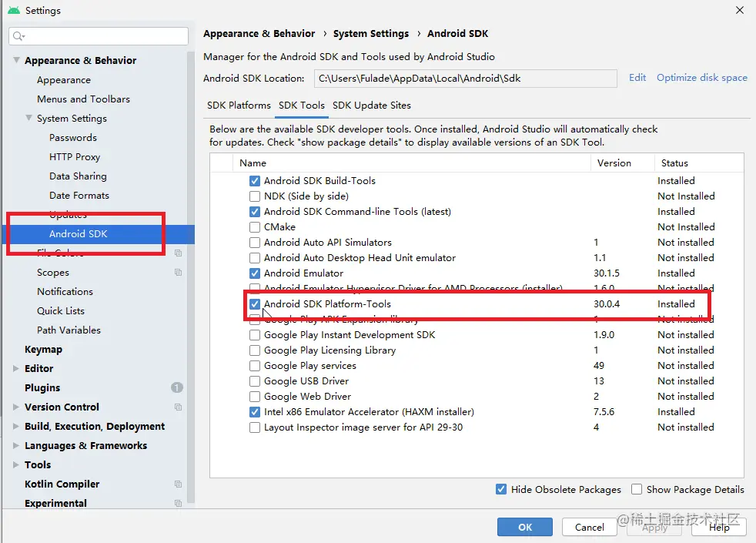This screenshot has height=543, width=756.
Task: Select the SDK Tools tab
Action: click(302, 106)
